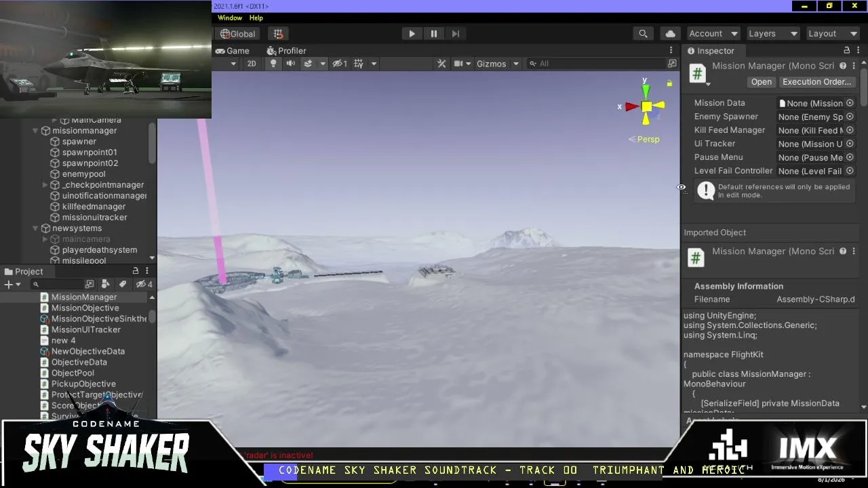Open Mission Manager script help reference
Image resolution: width=868 pixels, height=488 pixels.
click(x=843, y=66)
